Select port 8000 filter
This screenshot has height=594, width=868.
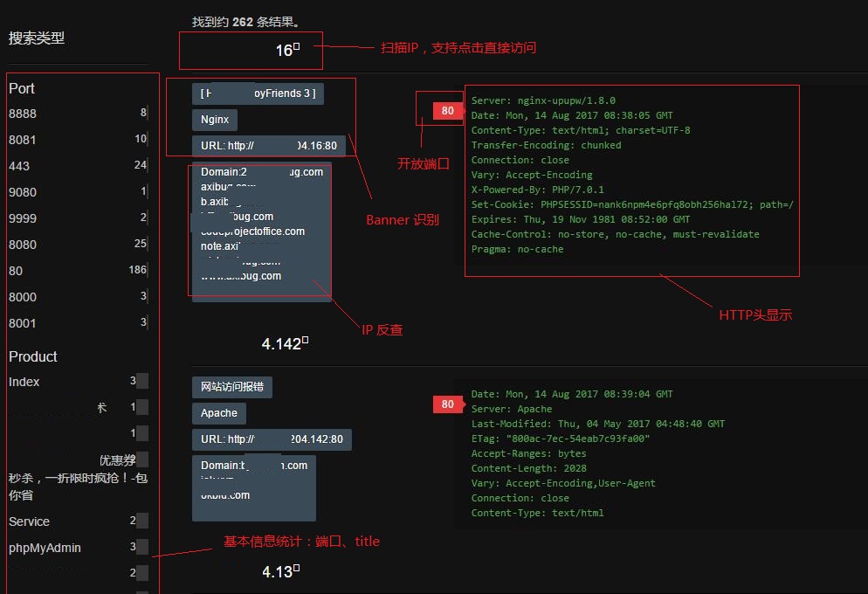pos(23,297)
